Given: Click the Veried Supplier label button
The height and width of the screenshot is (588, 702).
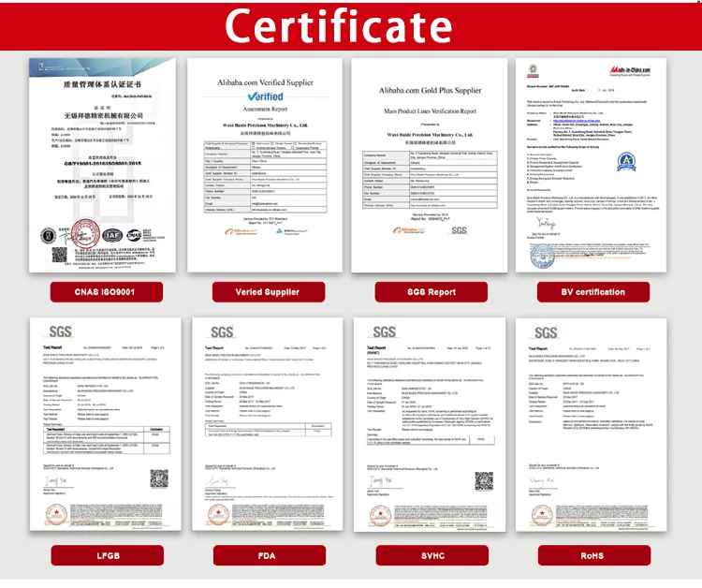Looking at the screenshot, I should 269,292.
